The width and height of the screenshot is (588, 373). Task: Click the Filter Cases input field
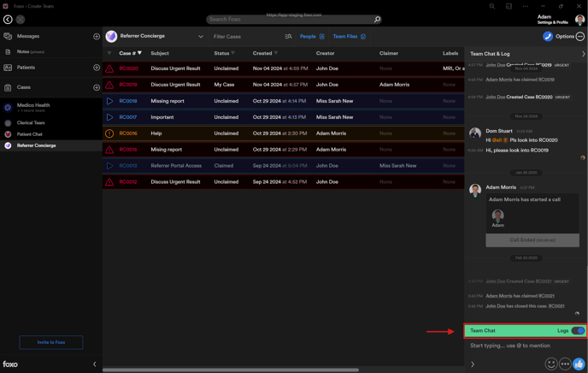(248, 37)
